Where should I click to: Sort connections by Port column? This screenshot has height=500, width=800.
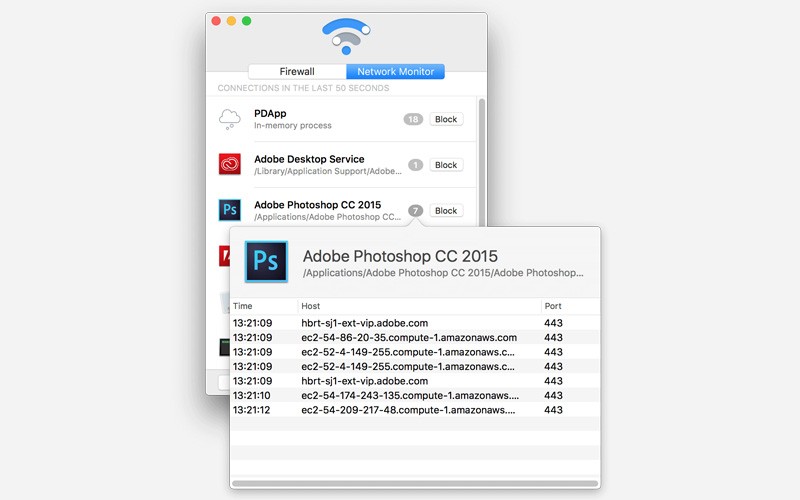click(570, 306)
